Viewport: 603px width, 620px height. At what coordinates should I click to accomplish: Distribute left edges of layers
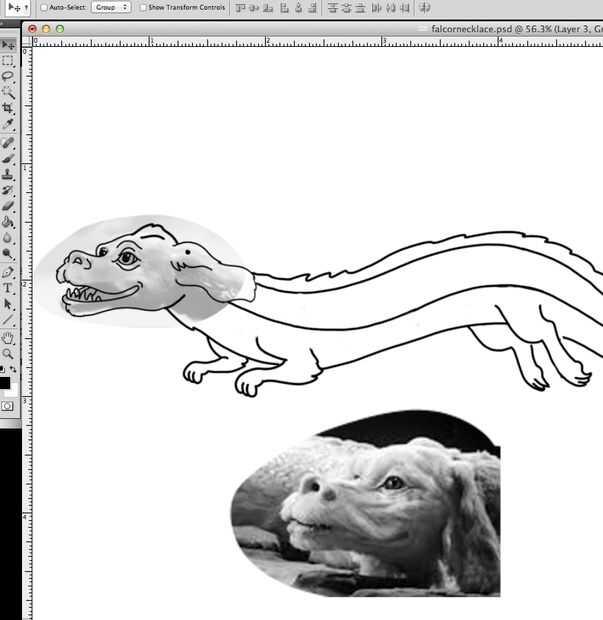point(376,8)
